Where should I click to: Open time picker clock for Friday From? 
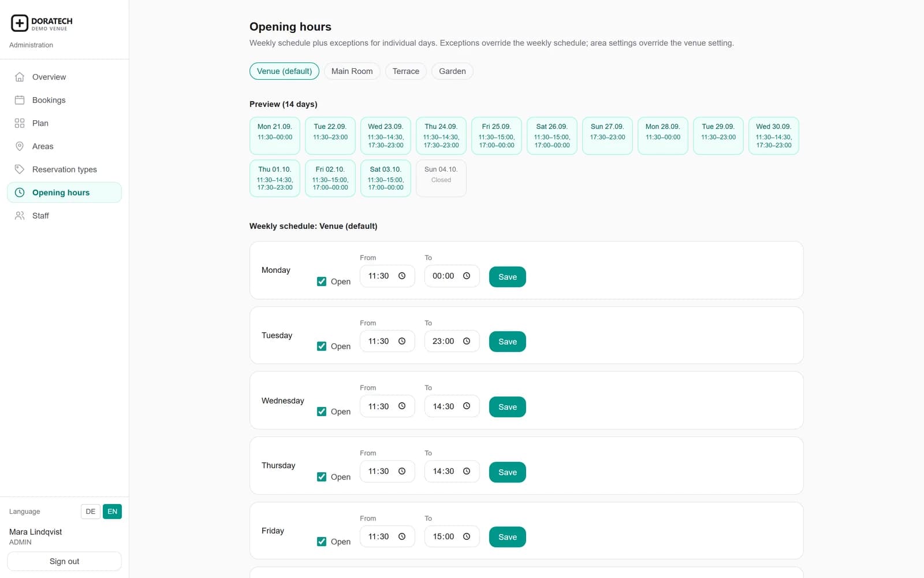pyautogui.click(x=402, y=536)
